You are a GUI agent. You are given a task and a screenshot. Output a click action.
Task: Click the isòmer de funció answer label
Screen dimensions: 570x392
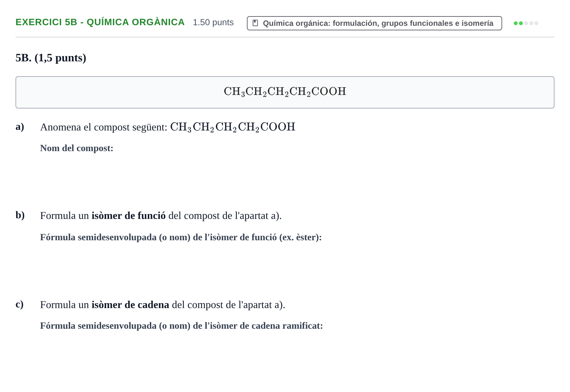click(x=181, y=237)
